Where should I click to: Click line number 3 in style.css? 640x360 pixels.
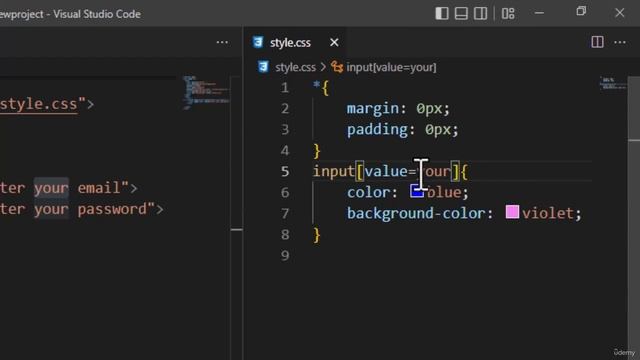click(285, 130)
